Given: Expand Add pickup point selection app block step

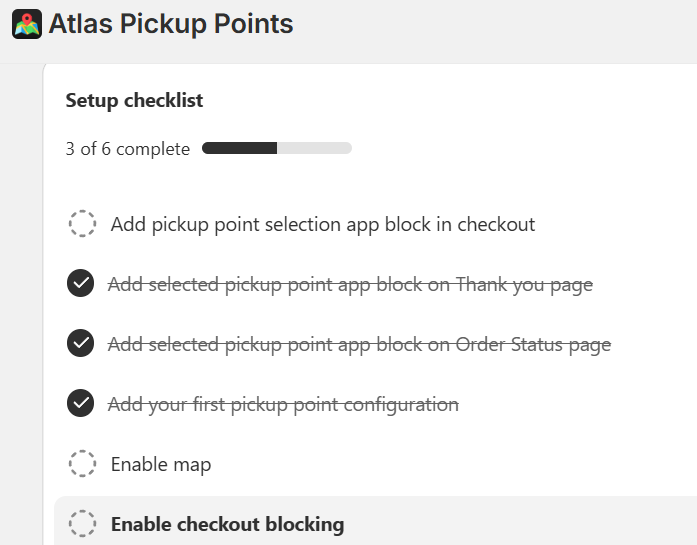Looking at the screenshot, I should [323, 224].
